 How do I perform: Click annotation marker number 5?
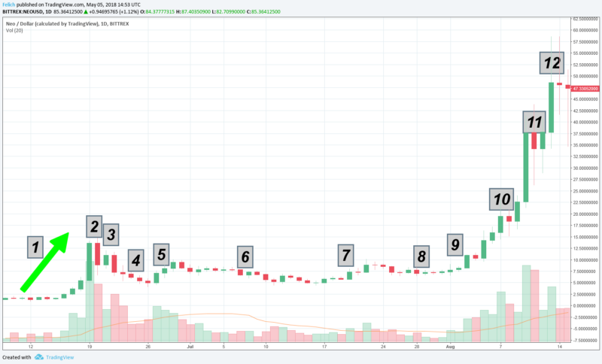point(162,254)
